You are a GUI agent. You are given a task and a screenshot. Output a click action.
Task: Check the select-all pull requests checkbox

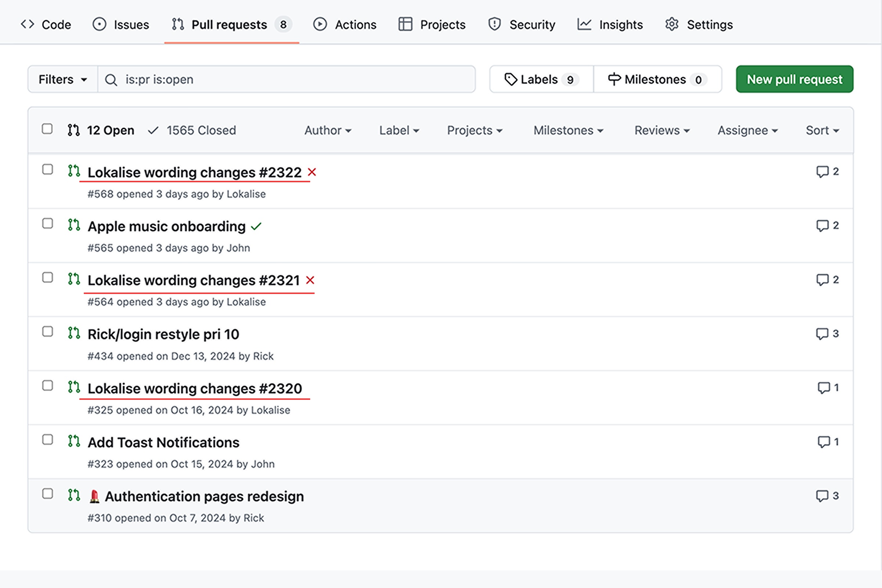point(47,129)
